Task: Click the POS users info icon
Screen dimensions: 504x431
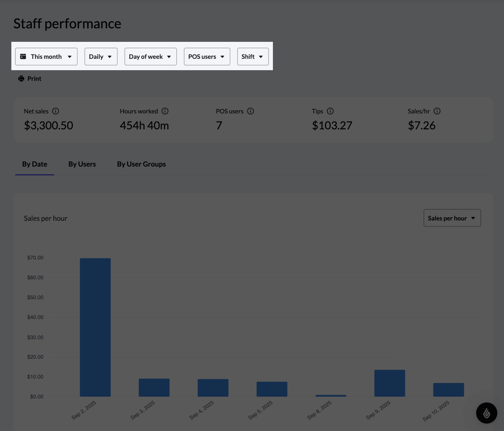Action: [x=251, y=111]
